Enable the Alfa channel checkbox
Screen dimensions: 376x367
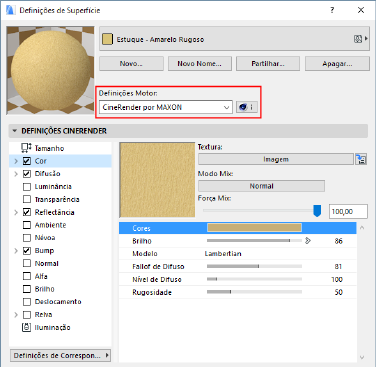[x=27, y=276]
